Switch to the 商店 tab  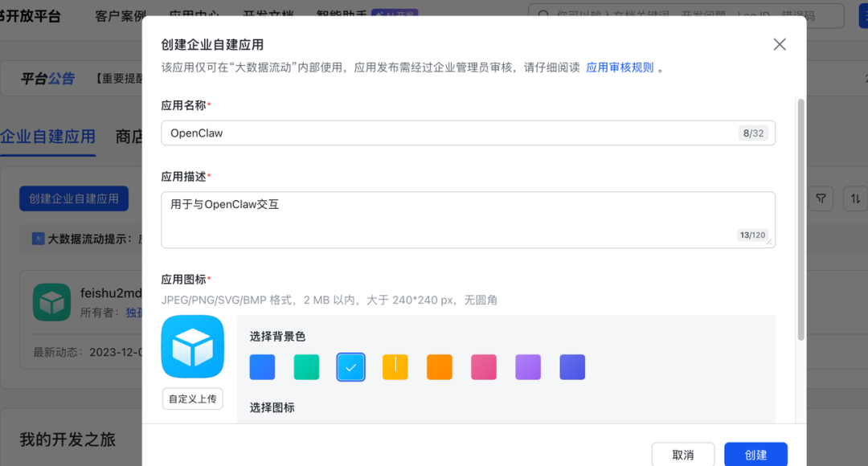click(129, 137)
